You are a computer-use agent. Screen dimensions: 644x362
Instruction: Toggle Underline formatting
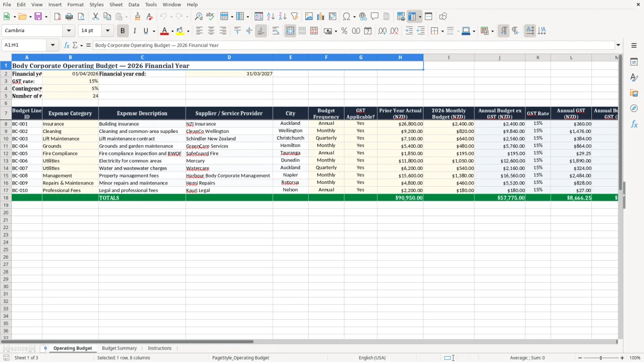coord(145,31)
